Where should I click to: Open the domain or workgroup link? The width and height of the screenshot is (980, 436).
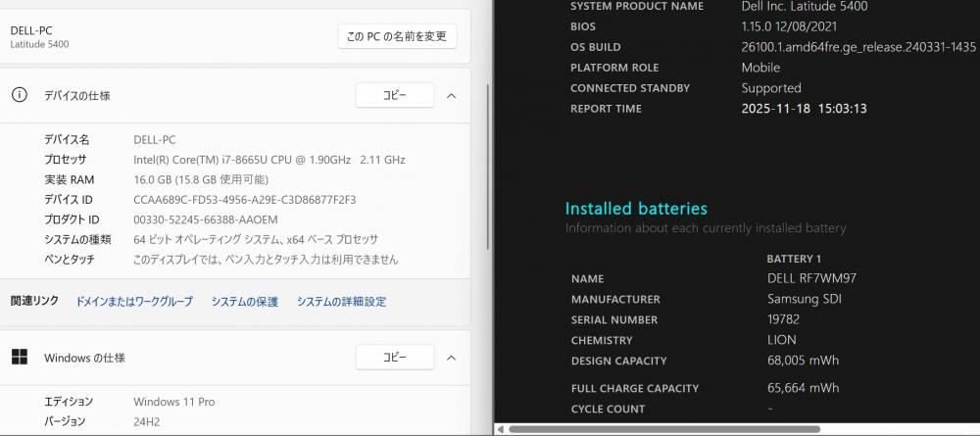[x=134, y=302]
